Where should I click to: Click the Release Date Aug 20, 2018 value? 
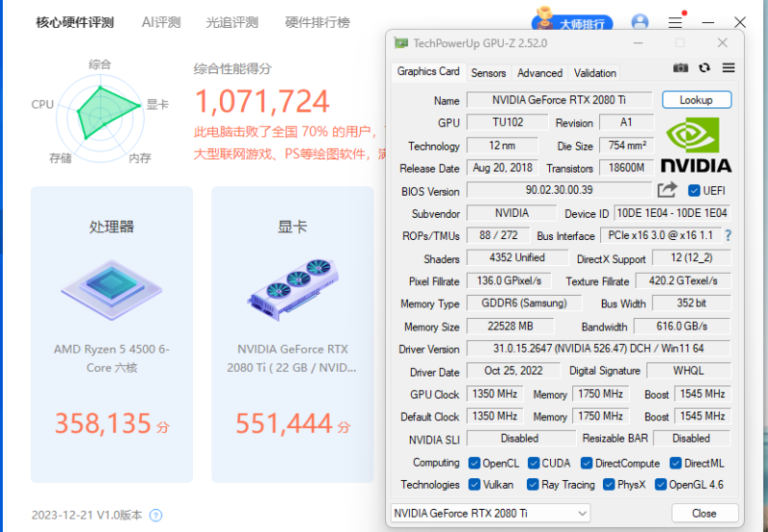pyautogui.click(x=502, y=168)
